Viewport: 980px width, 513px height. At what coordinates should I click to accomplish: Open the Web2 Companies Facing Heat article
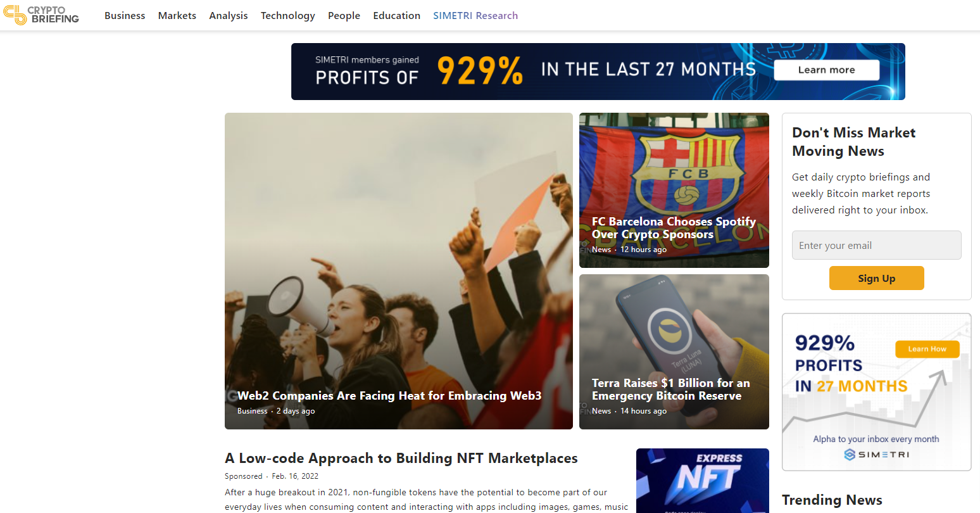389,396
